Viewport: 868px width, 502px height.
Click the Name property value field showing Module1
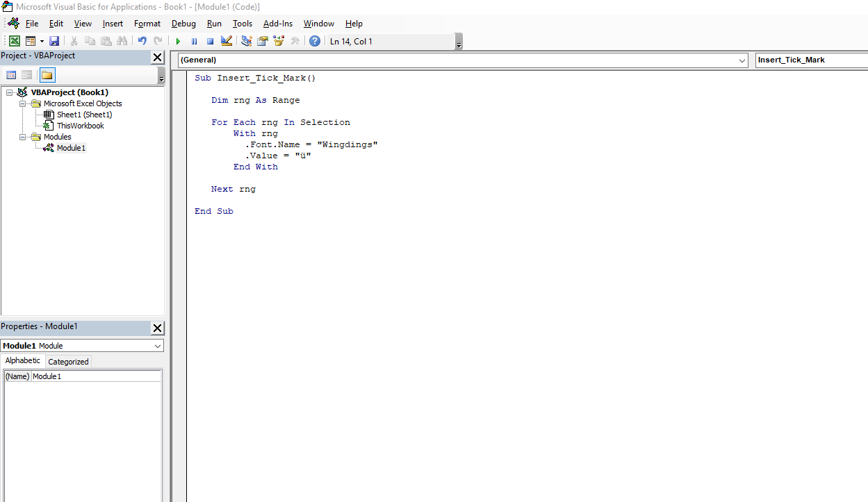click(x=97, y=376)
